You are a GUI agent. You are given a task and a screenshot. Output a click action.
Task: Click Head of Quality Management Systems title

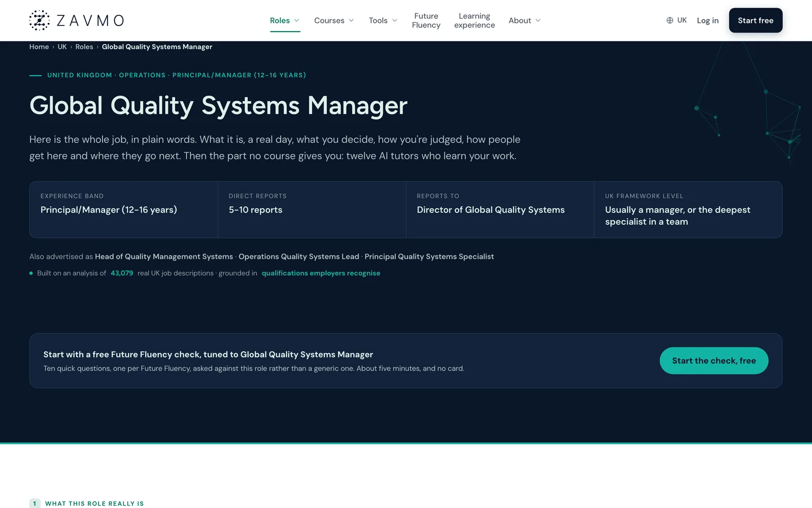click(x=164, y=257)
